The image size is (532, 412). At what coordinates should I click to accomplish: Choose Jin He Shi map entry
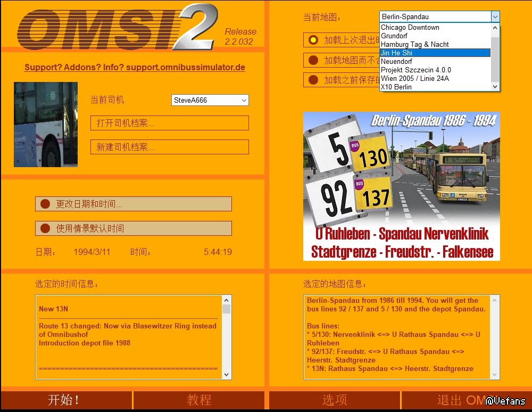[435, 53]
